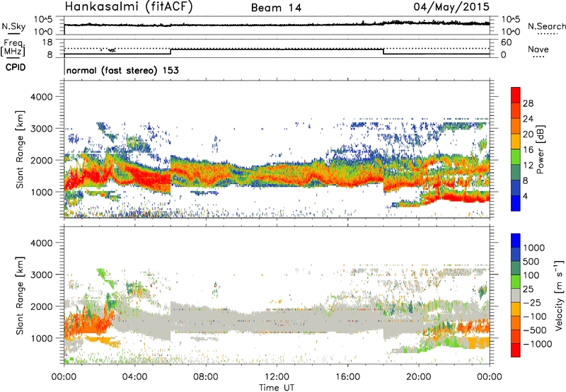Click the '60' tick on Nave axis
This screenshot has width=566, height=392.
506,42
